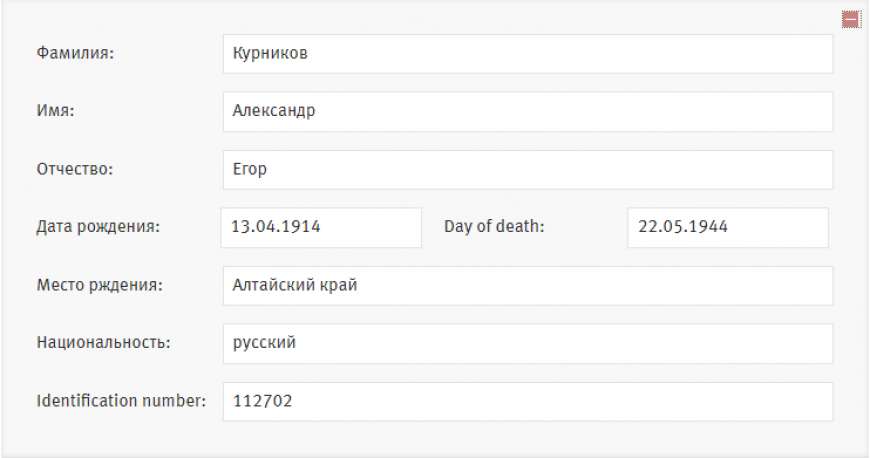Click the Identification number: label
The width and height of the screenshot is (870, 458).
click(x=121, y=400)
